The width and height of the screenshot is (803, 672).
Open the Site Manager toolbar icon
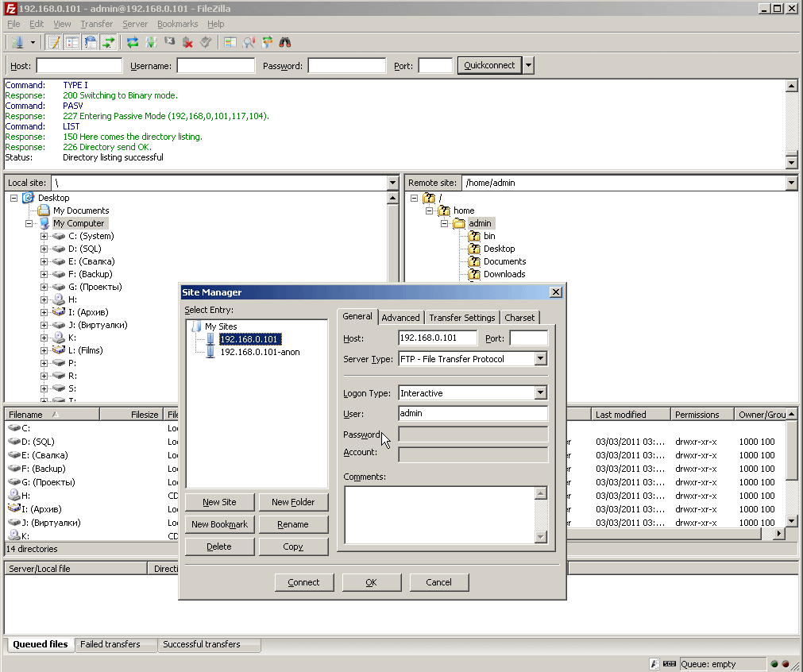pos(17,42)
